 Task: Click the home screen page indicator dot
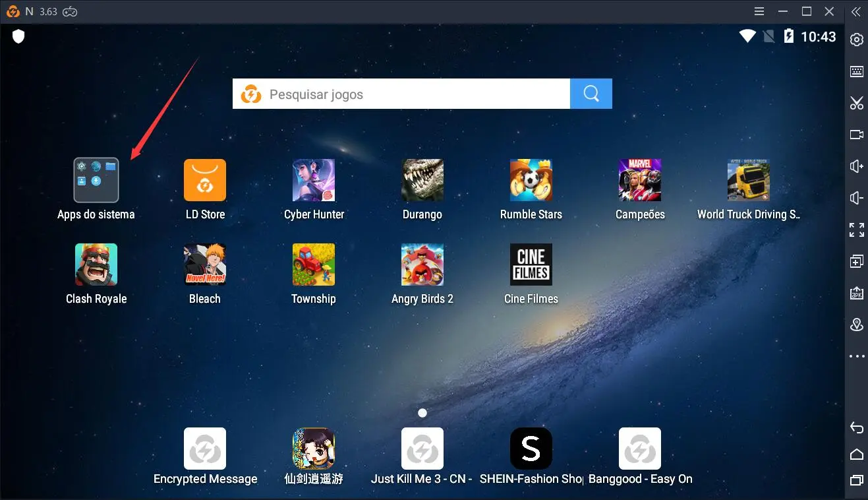[422, 413]
